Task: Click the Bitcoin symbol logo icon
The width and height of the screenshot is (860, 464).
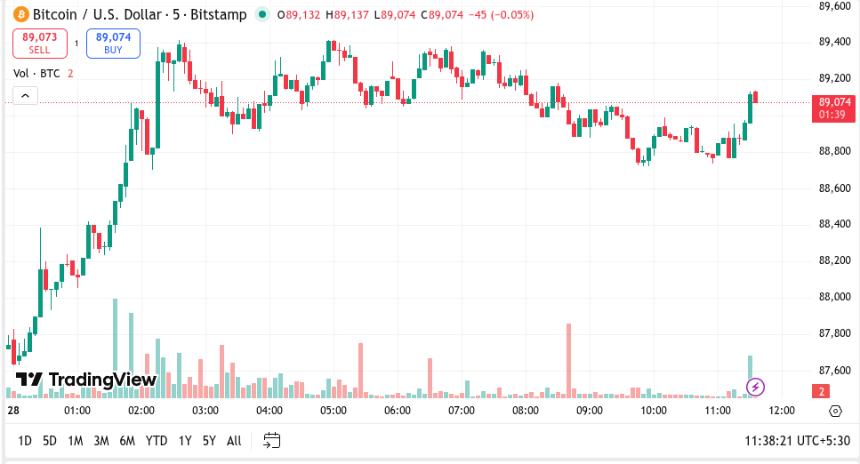Action: pyautogui.click(x=21, y=15)
